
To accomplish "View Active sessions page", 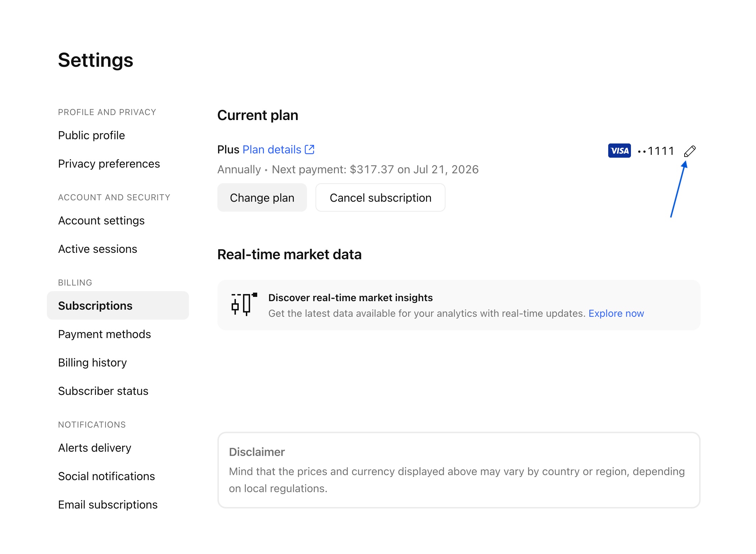I will pyautogui.click(x=97, y=249).
